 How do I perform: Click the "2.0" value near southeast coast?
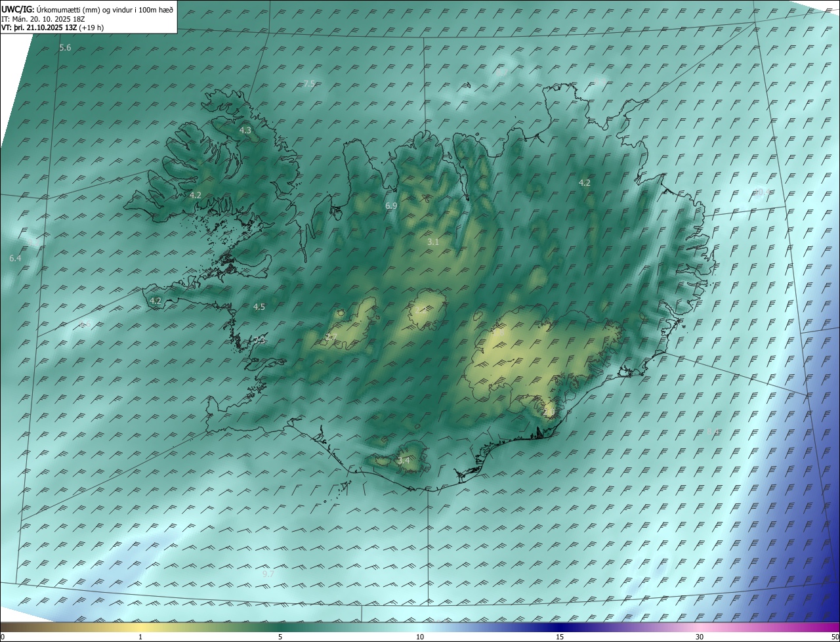tap(549, 412)
